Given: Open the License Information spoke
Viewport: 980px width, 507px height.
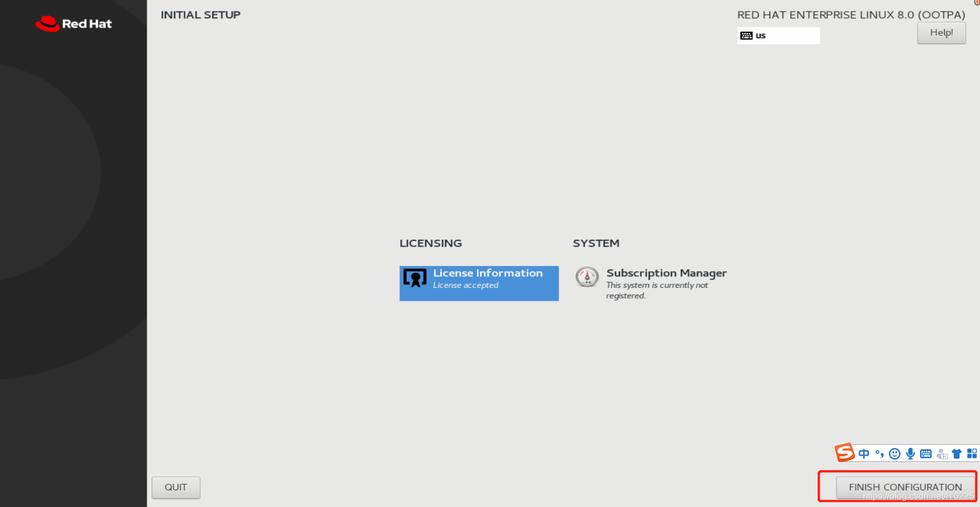Looking at the screenshot, I should pos(479,283).
